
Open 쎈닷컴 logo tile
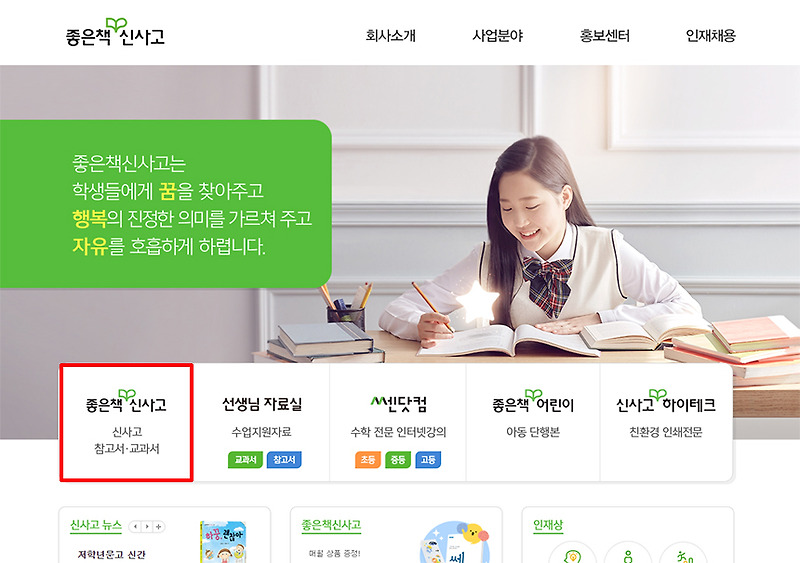coord(398,423)
